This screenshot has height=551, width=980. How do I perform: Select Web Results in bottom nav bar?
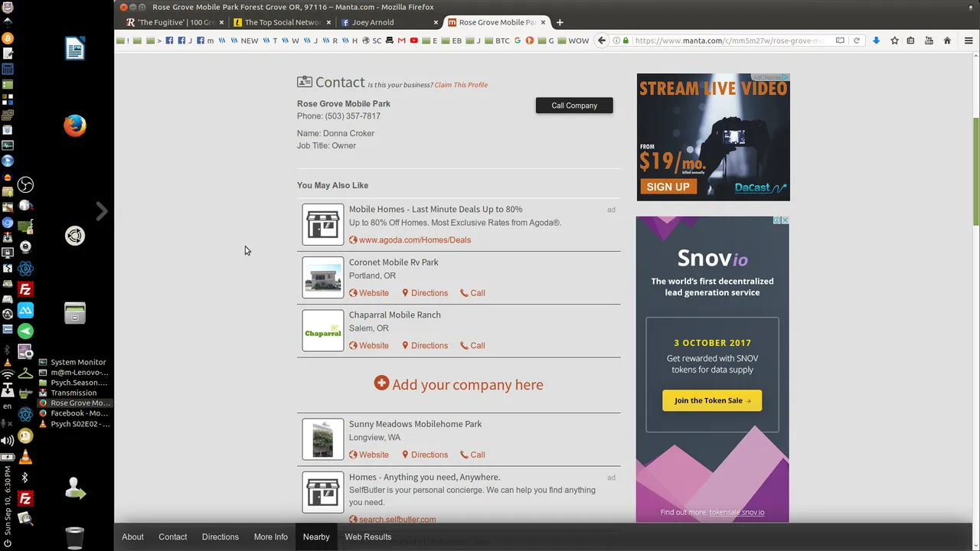367,537
